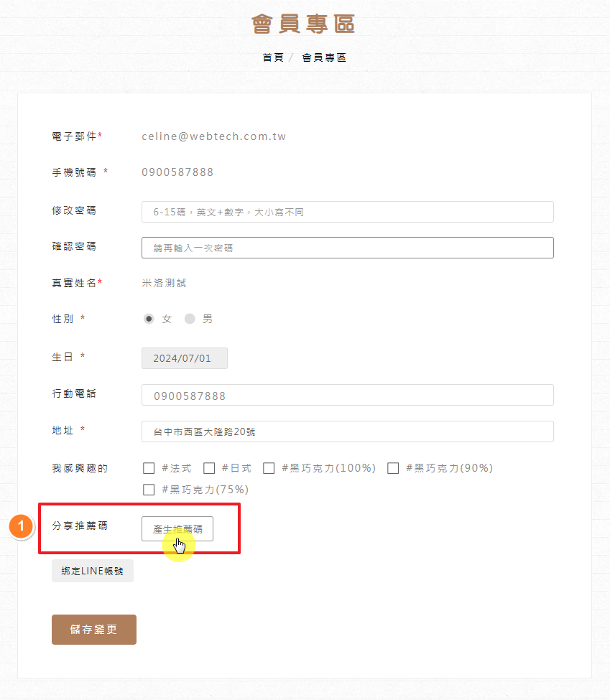Viewport: 610px width, 700px height.
Task: Save changes with 儲存變更 button
Action: (94, 630)
